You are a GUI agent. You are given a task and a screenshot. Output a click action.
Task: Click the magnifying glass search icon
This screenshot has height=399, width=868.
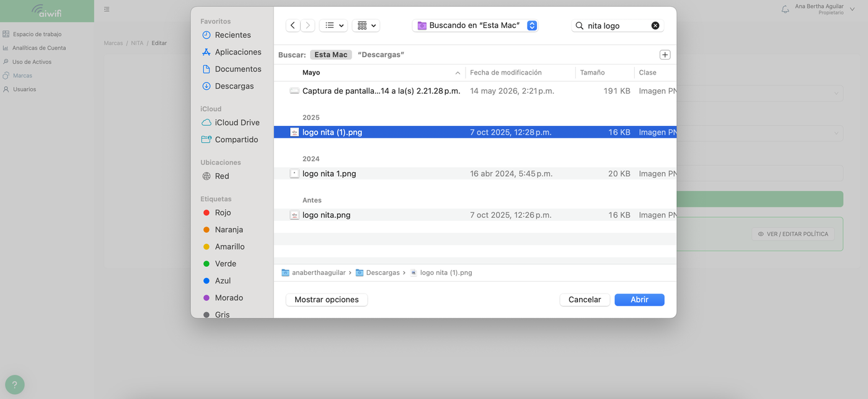pyautogui.click(x=580, y=25)
